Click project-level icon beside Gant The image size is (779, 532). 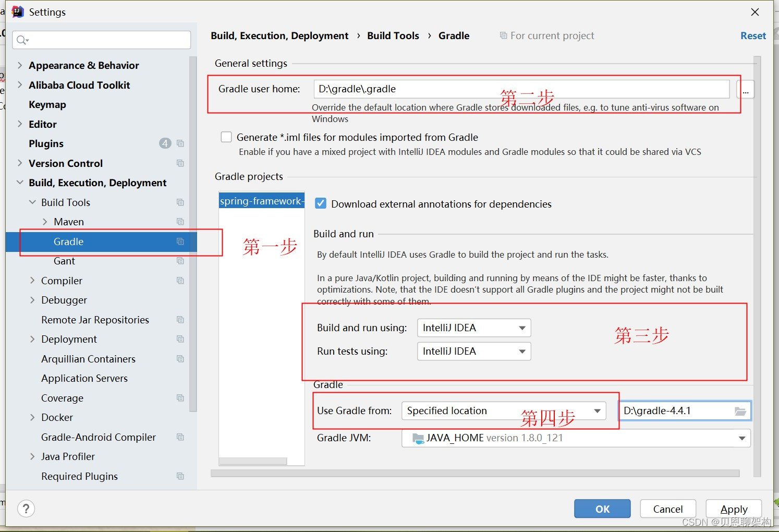tap(180, 261)
